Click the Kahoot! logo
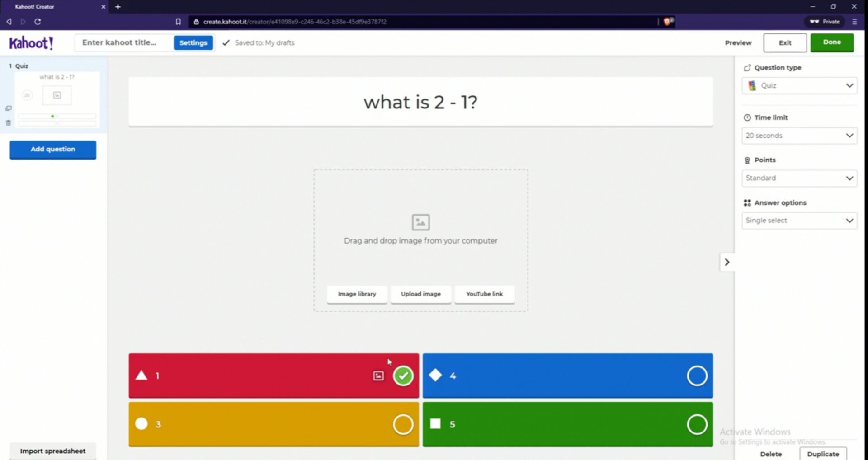 31,43
